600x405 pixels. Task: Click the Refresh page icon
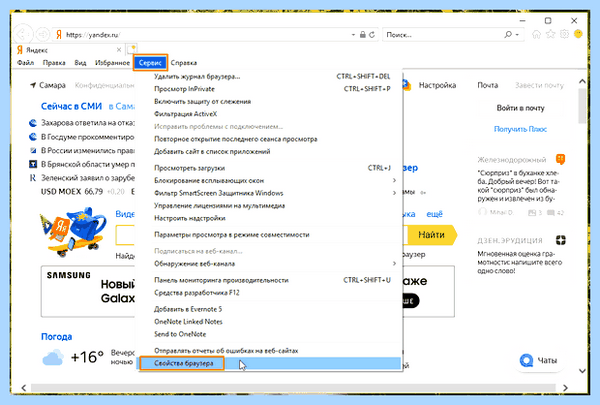tap(372, 35)
